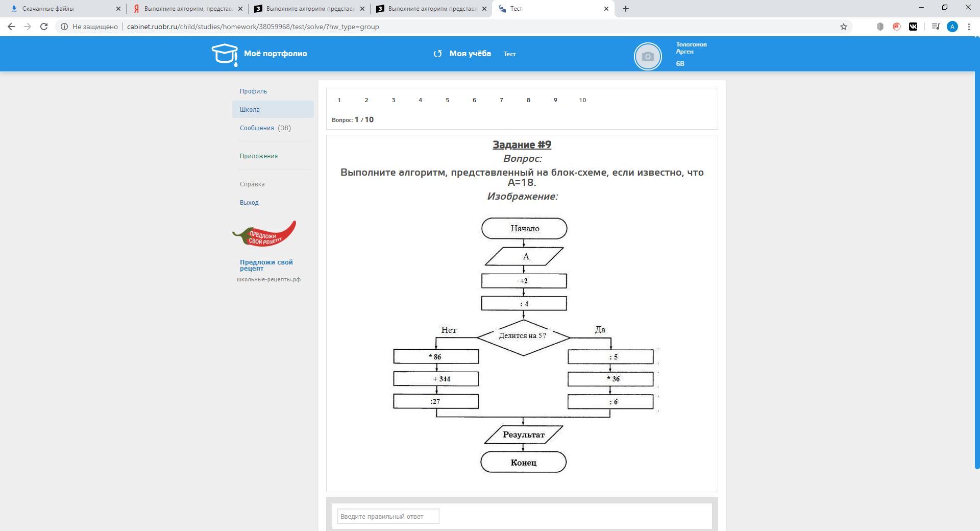Go to question 10
The image size is (980, 531).
(582, 100)
